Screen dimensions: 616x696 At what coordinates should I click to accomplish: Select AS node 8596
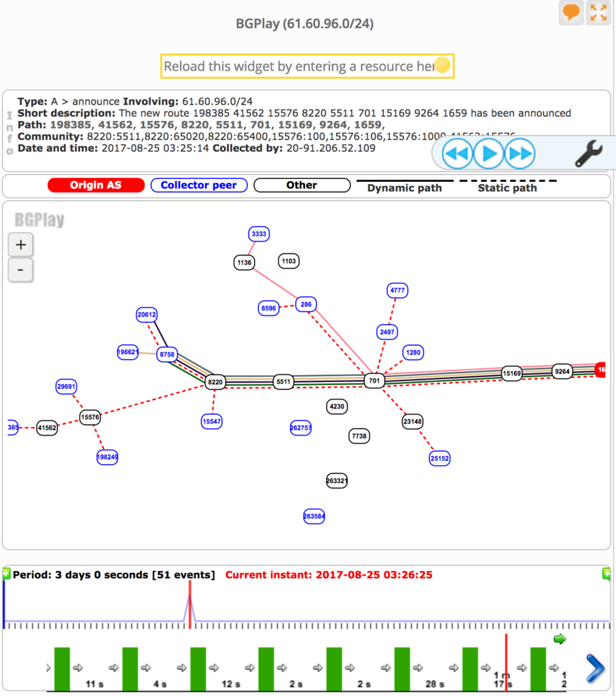pyautogui.click(x=269, y=308)
